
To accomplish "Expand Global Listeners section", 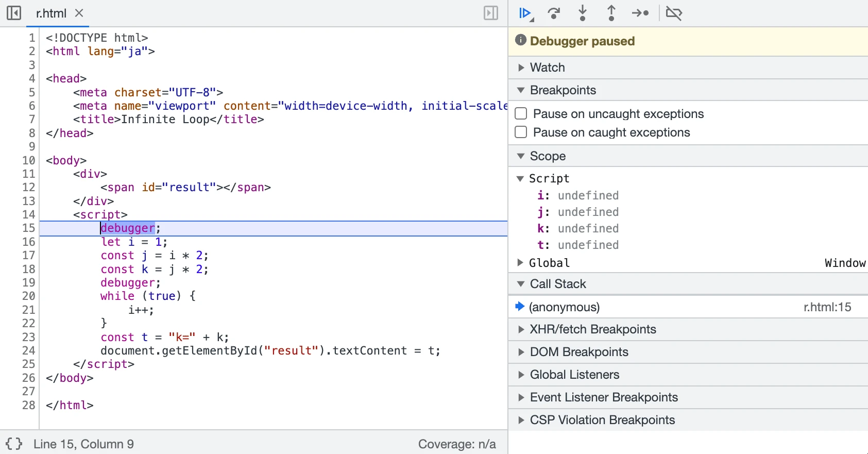I will (x=688, y=375).
